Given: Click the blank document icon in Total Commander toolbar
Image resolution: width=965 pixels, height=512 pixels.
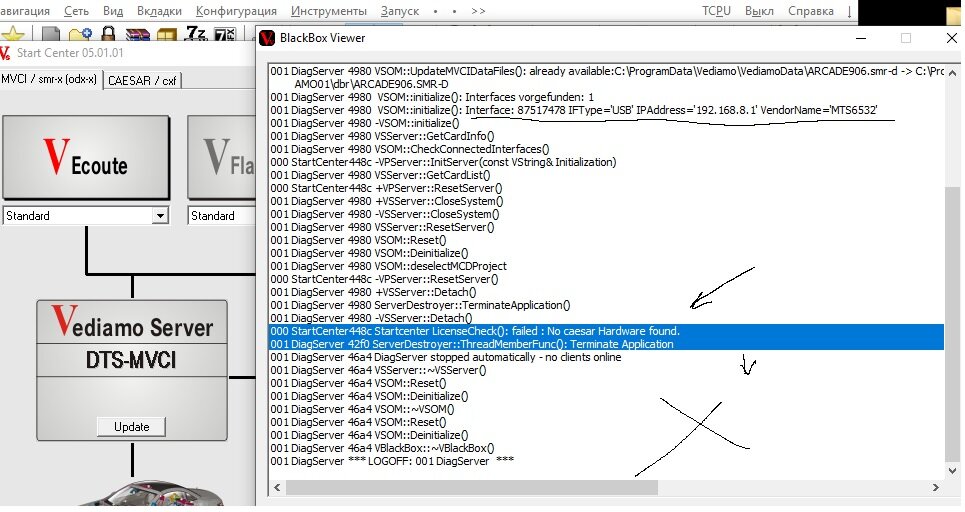Looking at the screenshot, I should click(50, 34).
